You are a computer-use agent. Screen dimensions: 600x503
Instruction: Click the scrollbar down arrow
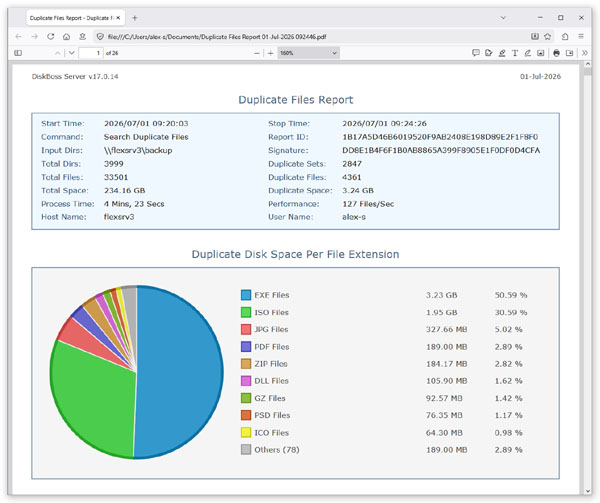click(x=587, y=491)
